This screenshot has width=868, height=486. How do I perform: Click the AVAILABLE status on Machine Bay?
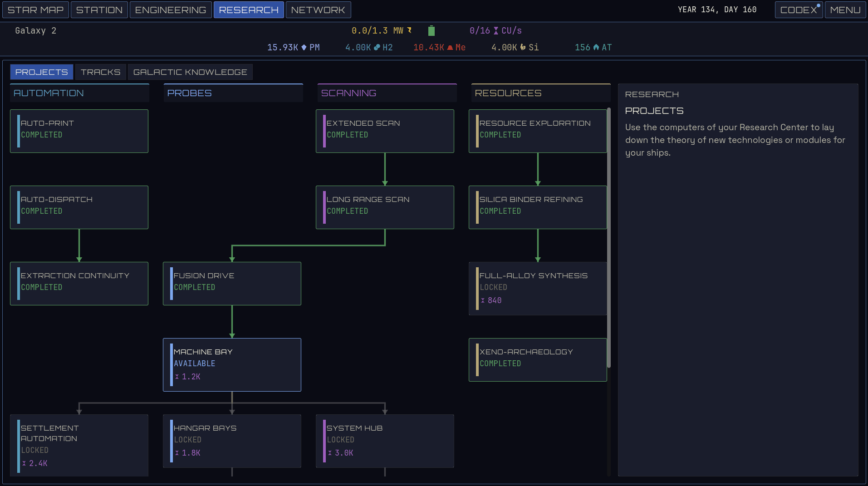(x=195, y=363)
